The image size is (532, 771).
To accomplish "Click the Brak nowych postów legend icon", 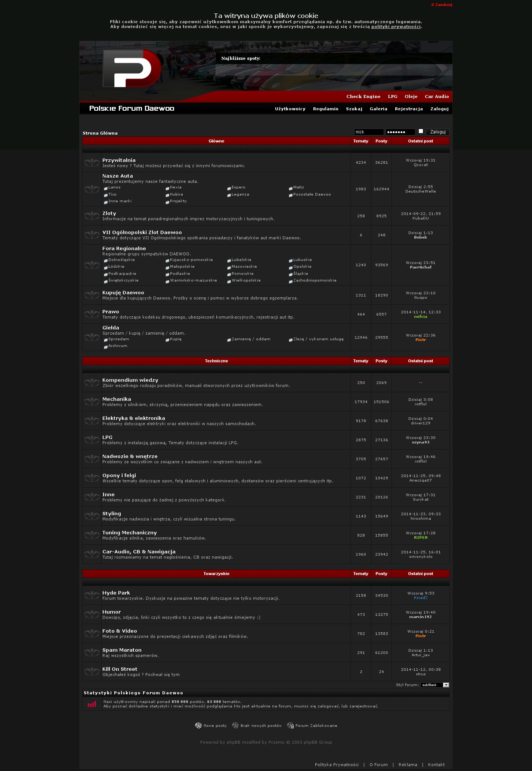I will [x=235, y=725].
